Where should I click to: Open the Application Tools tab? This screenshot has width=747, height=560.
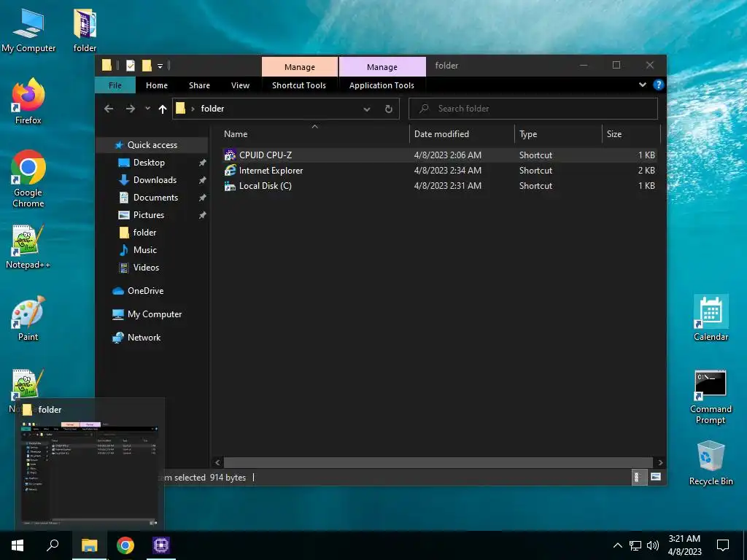pos(382,85)
